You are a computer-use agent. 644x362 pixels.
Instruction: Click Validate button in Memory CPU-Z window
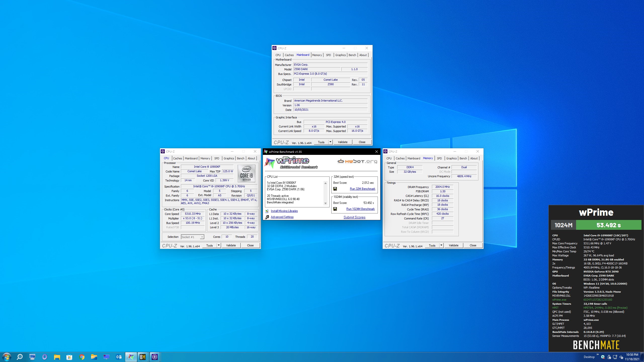(x=453, y=245)
